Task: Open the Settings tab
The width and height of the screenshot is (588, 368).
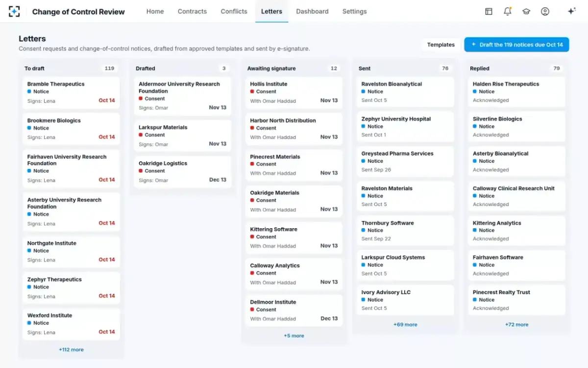Action: tap(354, 11)
